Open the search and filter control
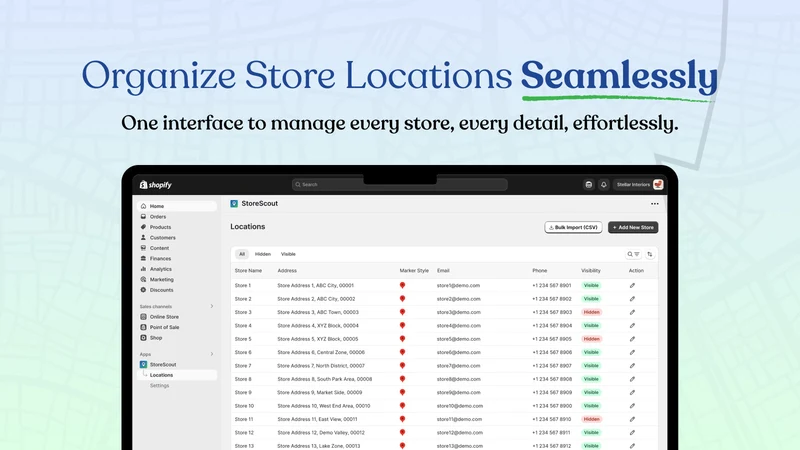 tap(633, 254)
